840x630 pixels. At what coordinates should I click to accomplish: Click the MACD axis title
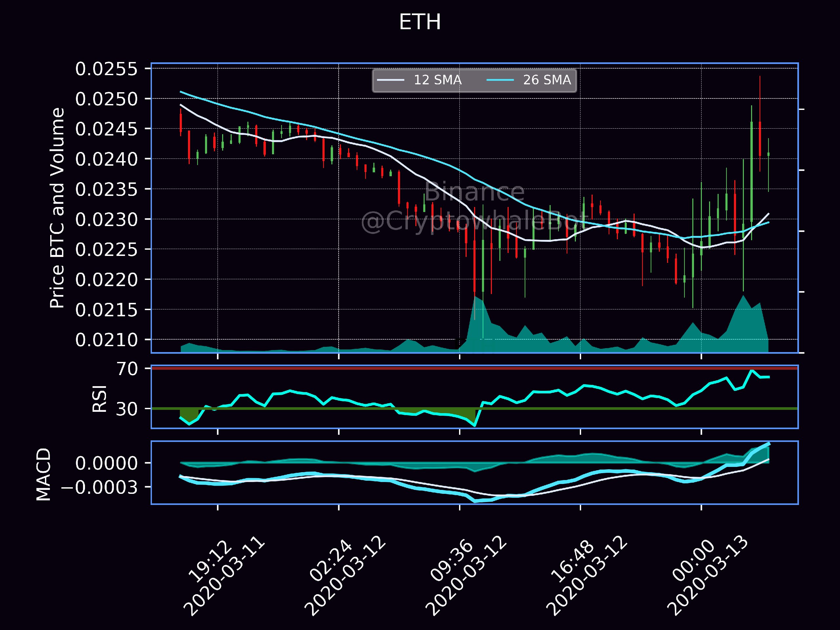tap(43, 474)
